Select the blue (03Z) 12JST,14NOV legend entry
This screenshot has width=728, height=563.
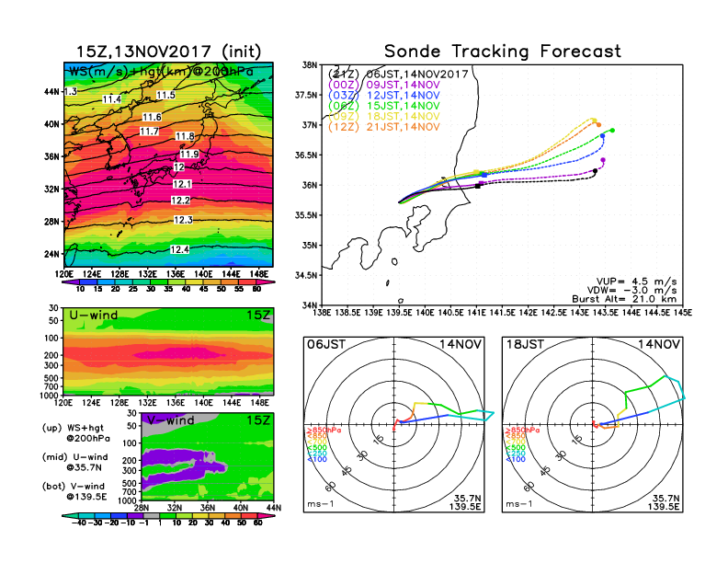pyautogui.click(x=384, y=96)
